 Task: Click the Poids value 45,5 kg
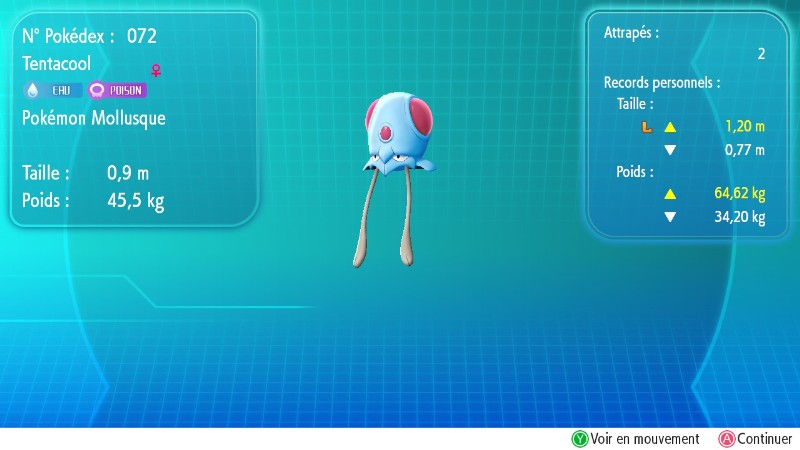pos(135,200)
